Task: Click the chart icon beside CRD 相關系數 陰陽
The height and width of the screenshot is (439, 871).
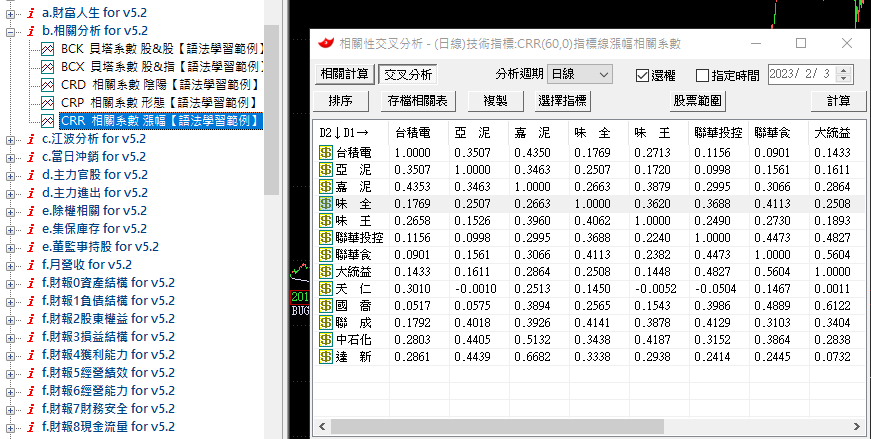Action: coord(47,85)
